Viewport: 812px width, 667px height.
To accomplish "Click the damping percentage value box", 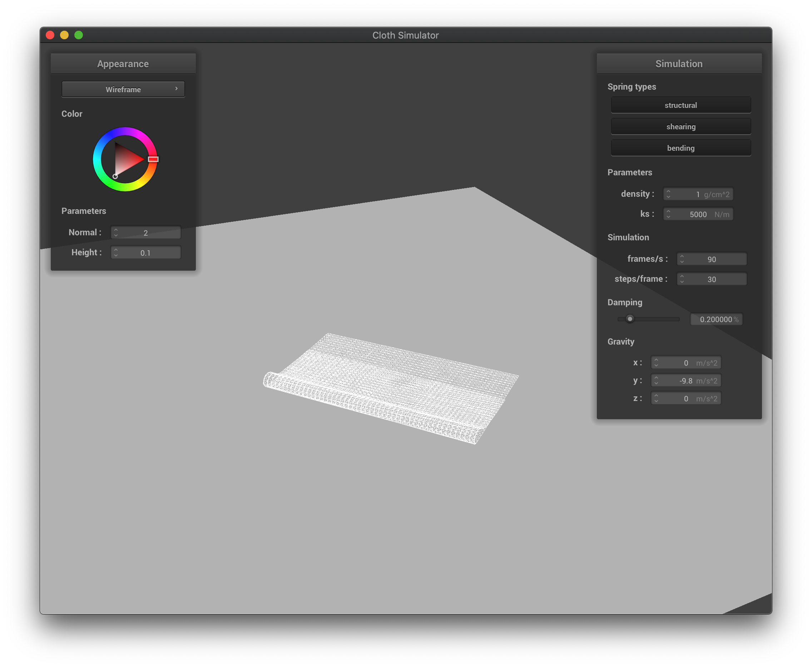I will pos(716,319).
